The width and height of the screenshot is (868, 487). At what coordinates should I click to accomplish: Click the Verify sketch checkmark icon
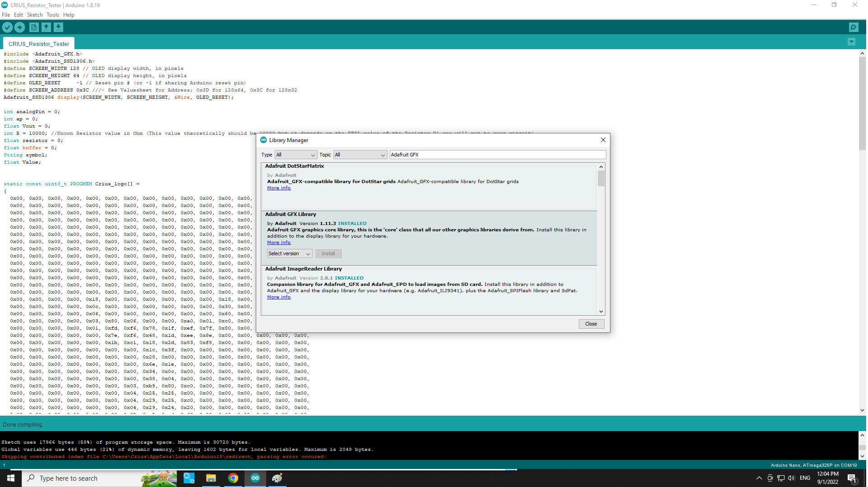(7, 28)
